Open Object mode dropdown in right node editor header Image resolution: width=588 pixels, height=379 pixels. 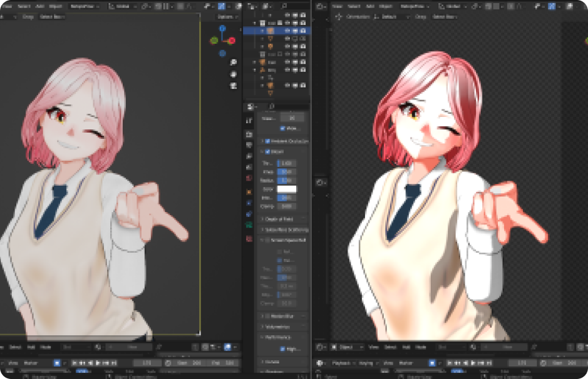pos(347,347)
